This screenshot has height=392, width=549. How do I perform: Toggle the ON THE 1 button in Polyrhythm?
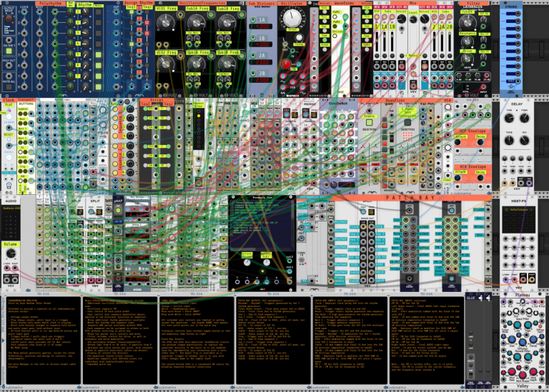[9, 51]
